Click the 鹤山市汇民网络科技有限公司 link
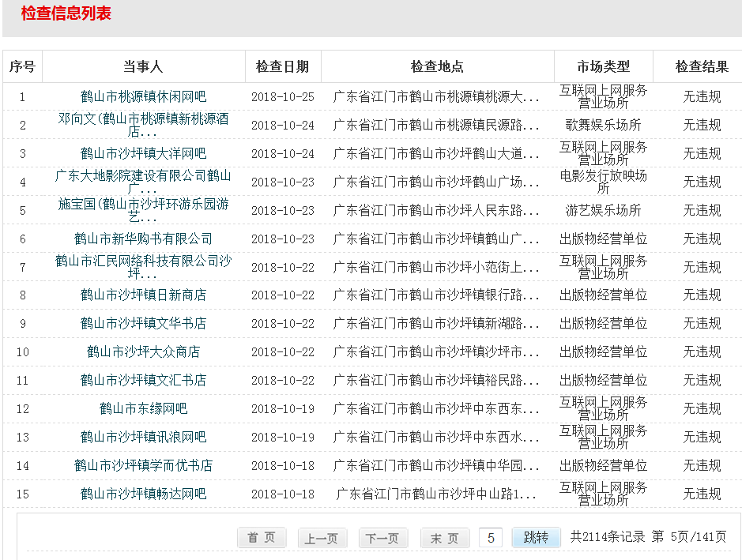742x560 pixels. [x=143, y=267]
